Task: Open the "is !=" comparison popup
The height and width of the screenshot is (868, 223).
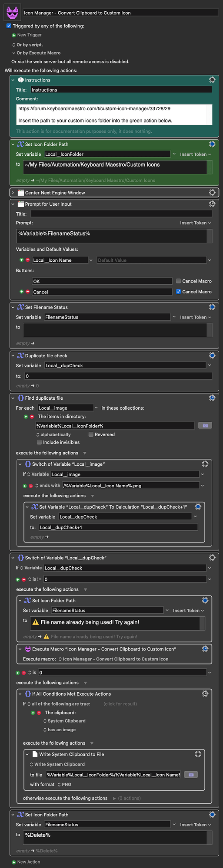Action: click(x=35, y=579)
